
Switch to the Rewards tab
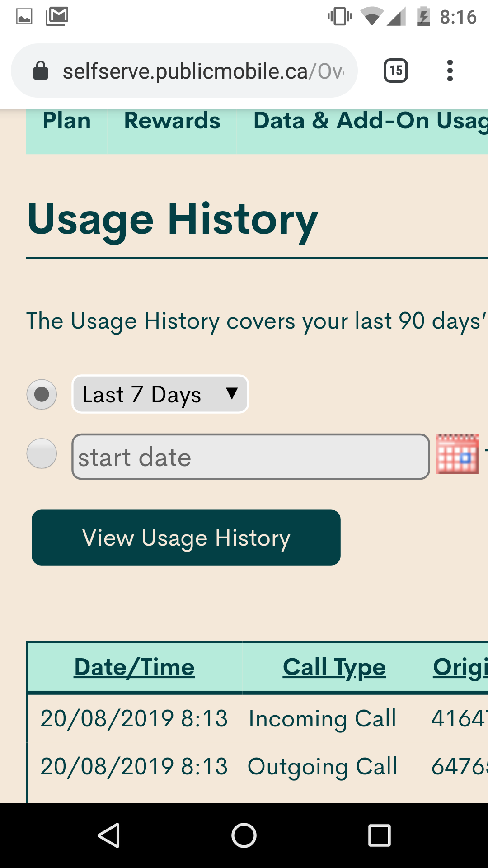pyautogui.click(x=171, y=121)
